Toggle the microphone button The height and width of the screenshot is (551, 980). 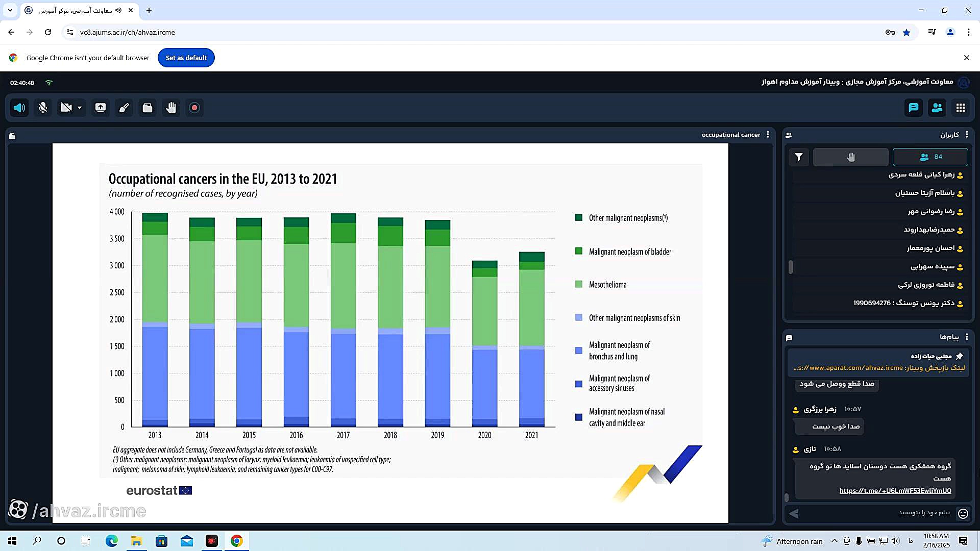(43, 108)
